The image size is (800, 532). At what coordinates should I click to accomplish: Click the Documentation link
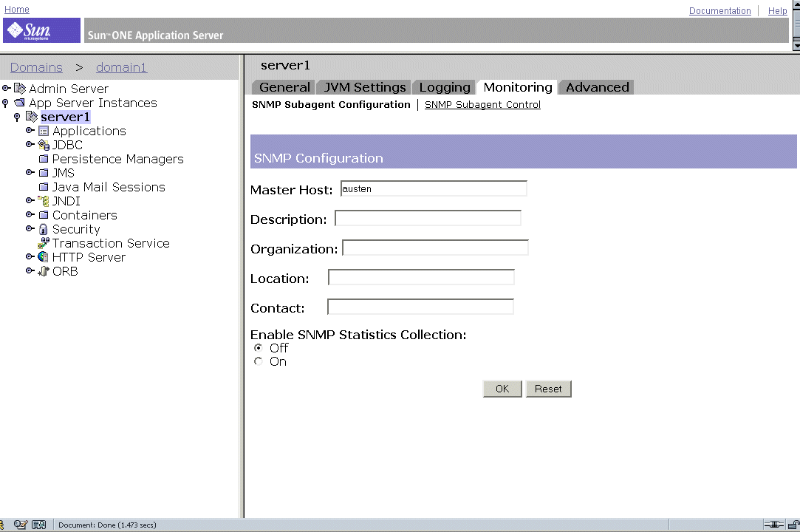click(719, 10)
